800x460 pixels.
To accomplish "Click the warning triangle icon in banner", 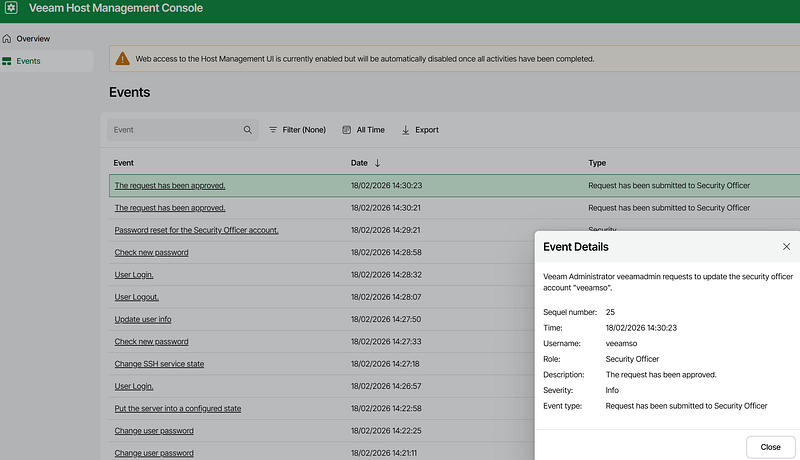I will 122,59.
